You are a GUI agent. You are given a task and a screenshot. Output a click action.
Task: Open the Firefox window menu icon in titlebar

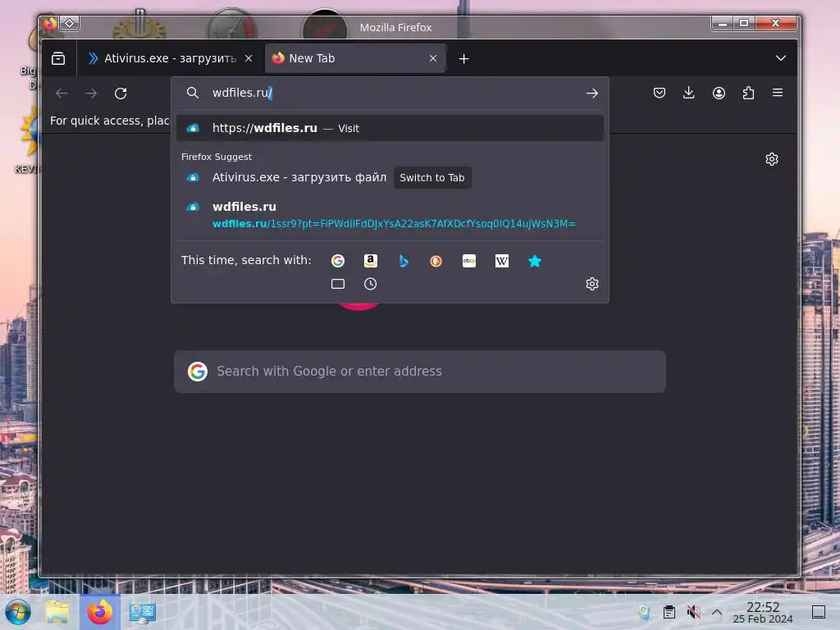click(50, 24)
